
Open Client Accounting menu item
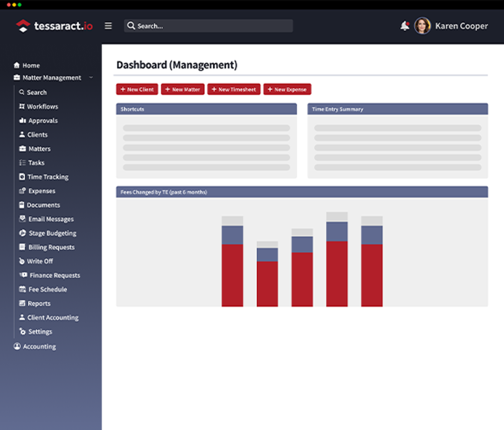coord(53,318)
